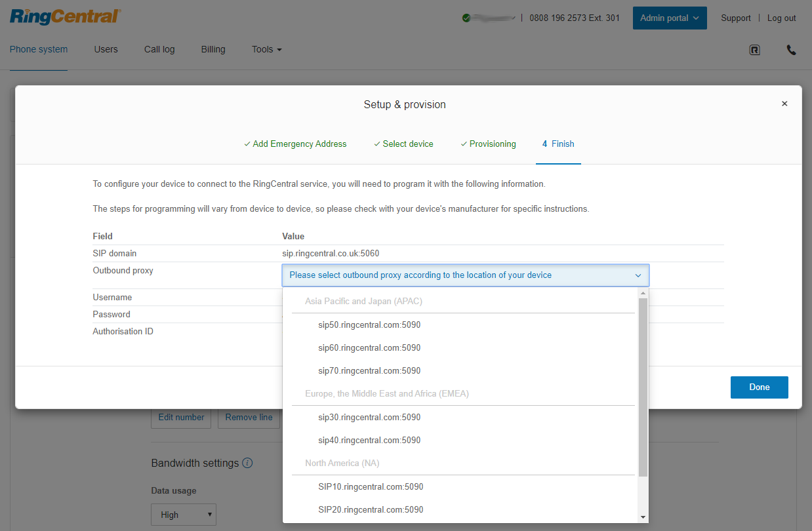The image size is (812, 531).
Task: Click the RingCentral logo
Action: pyautogui.click(x=65, y=17)
